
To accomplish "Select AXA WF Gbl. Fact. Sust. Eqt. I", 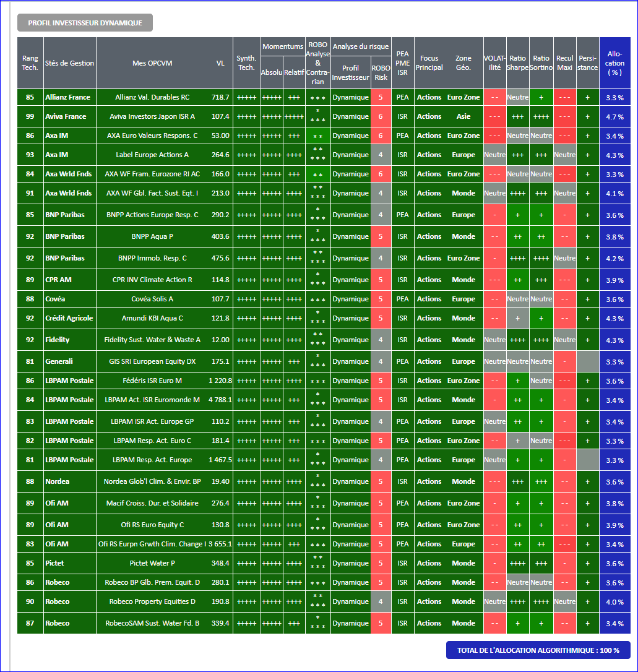I will tap(152, 193).
